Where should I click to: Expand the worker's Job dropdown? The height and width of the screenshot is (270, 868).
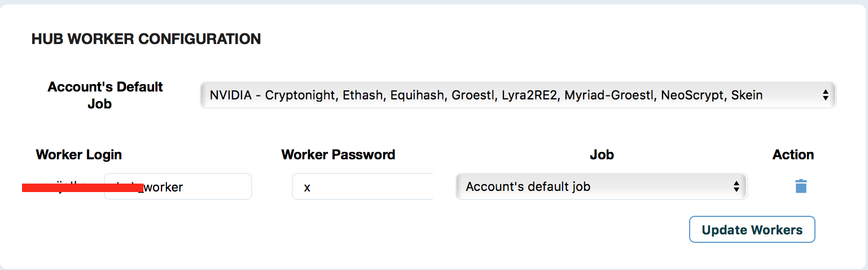(600, 186)
